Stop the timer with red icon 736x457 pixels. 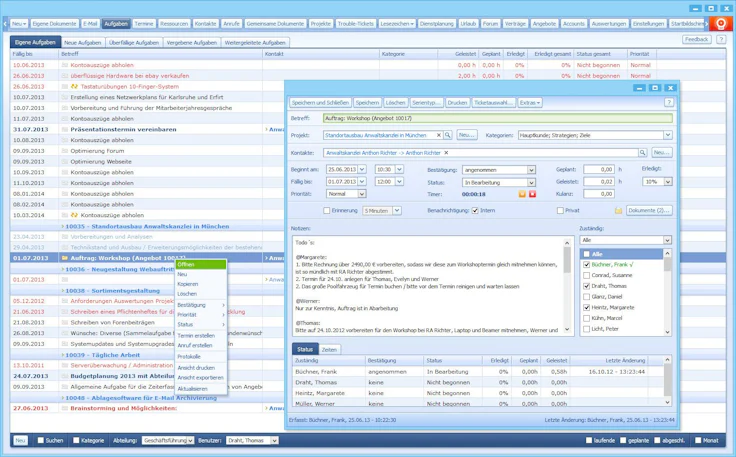(532, 194)
